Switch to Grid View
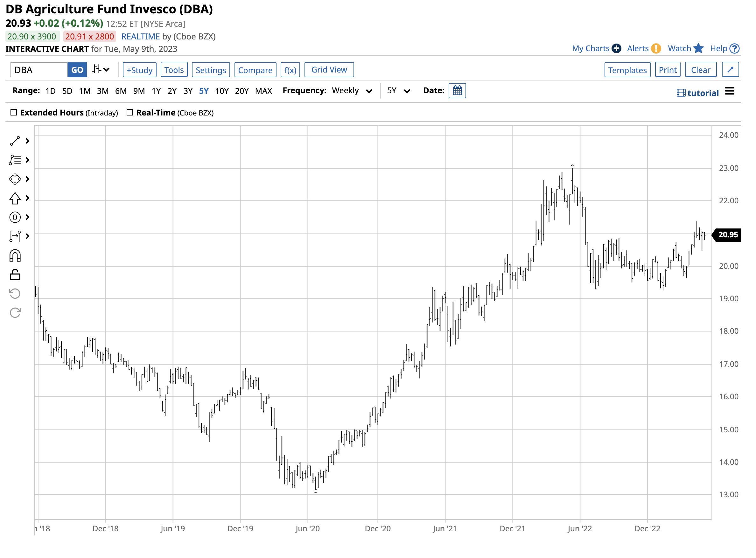Screen dimensions: 756x558 [x=330, y=70]
